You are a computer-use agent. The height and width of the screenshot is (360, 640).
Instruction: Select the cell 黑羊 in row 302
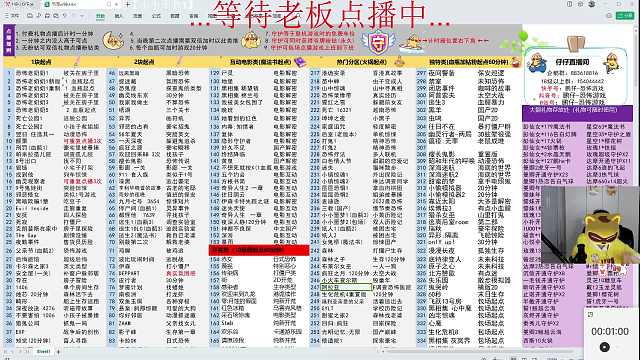[435, 110]
